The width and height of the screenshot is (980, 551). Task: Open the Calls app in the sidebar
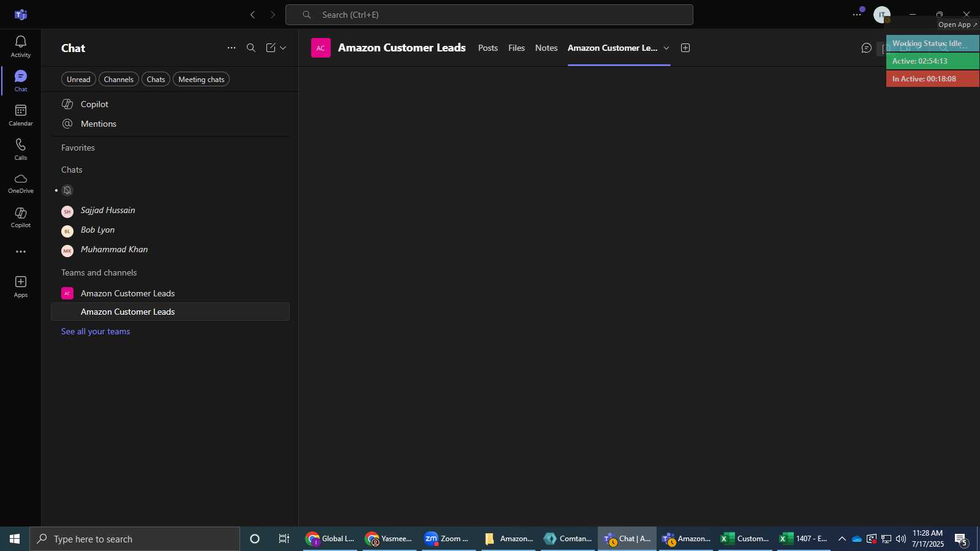click(x=20, y=149)
